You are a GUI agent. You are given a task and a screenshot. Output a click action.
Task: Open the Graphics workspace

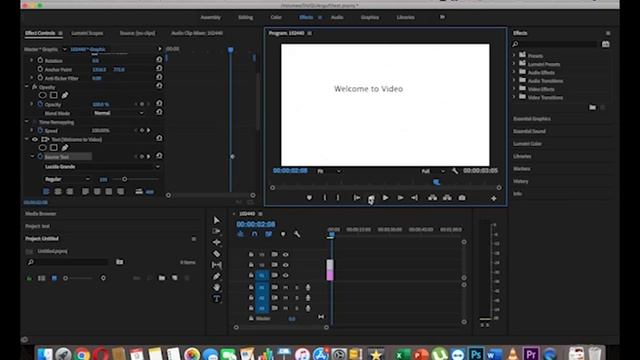coord(370,18)
